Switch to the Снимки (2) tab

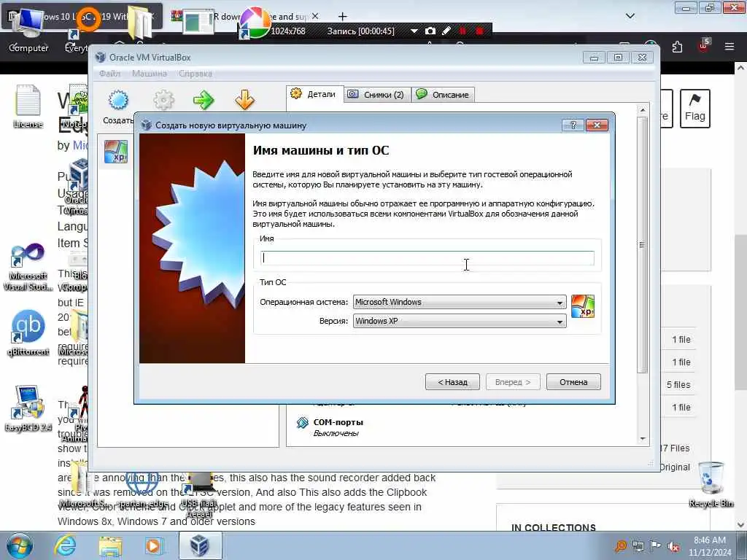[x=376, y=94]
